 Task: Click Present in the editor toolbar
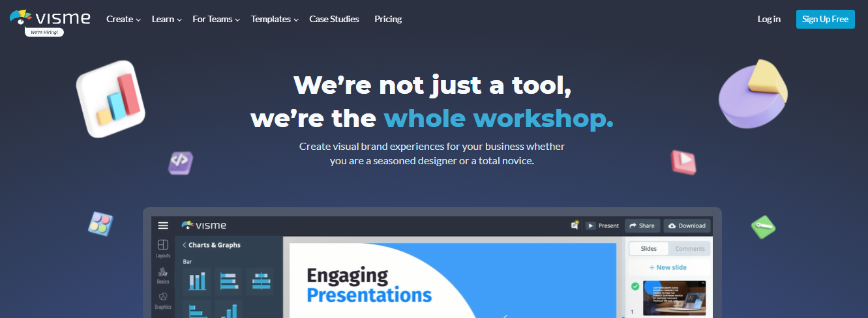point(603,225)
